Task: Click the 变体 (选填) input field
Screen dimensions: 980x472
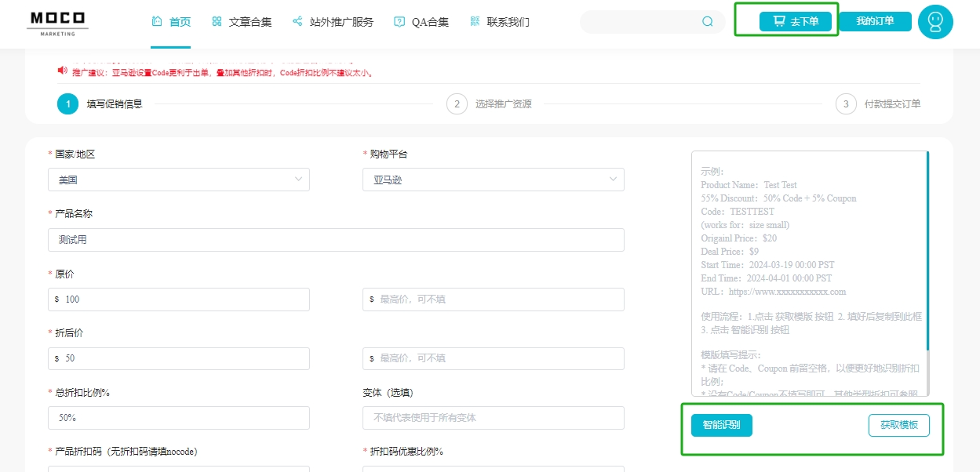Action: pos(494,418)
